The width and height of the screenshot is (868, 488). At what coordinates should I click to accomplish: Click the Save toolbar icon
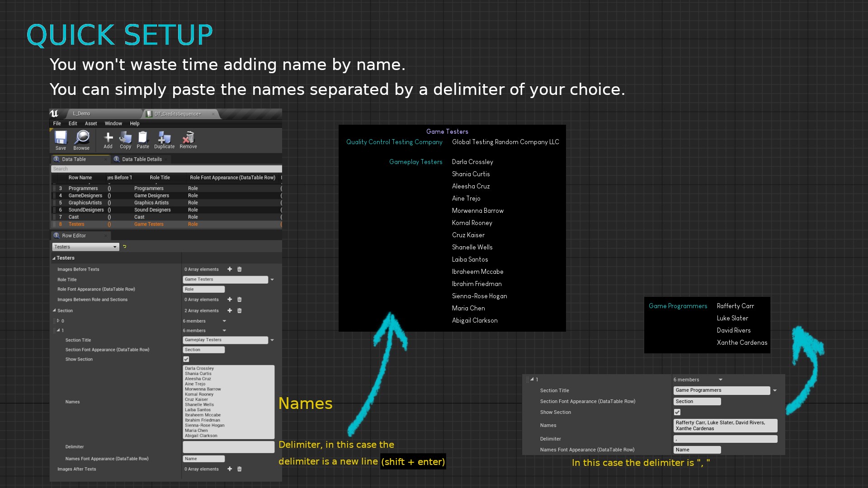(x=61, y=137)
